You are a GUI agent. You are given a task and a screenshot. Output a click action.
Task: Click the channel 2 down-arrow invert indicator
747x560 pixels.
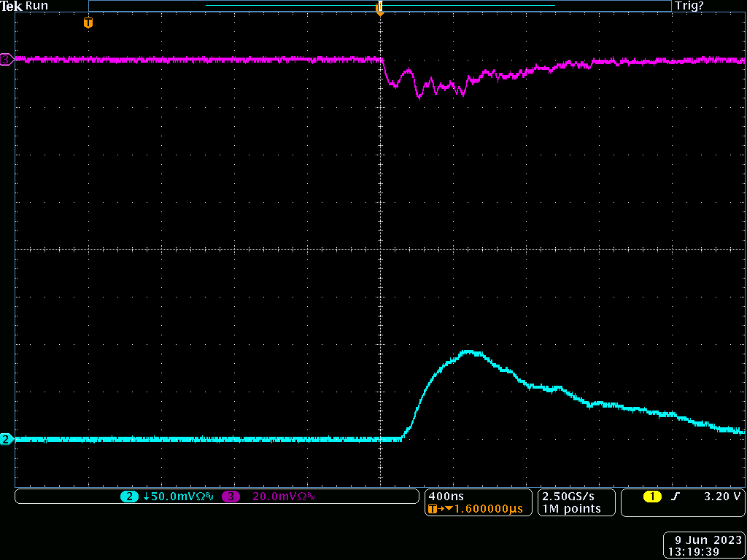point(146,497)
